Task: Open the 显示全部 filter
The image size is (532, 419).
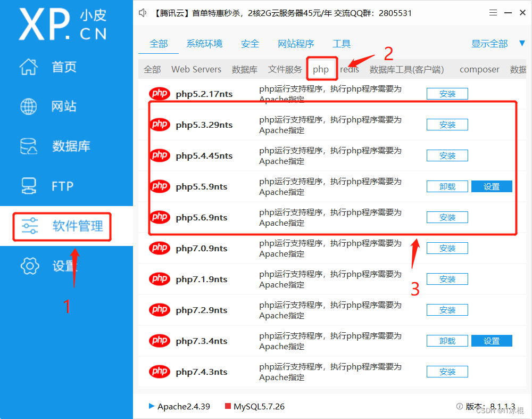Action: click(x=489, y=44)
